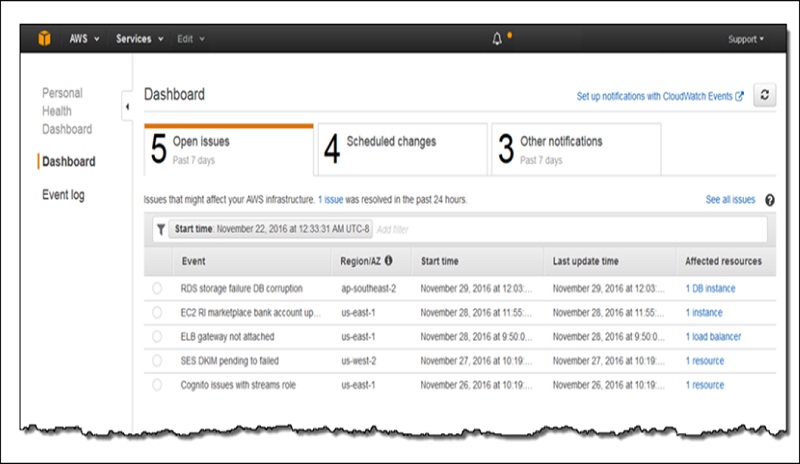Collapse the left navigation panel arrow

tap(127, 106)
